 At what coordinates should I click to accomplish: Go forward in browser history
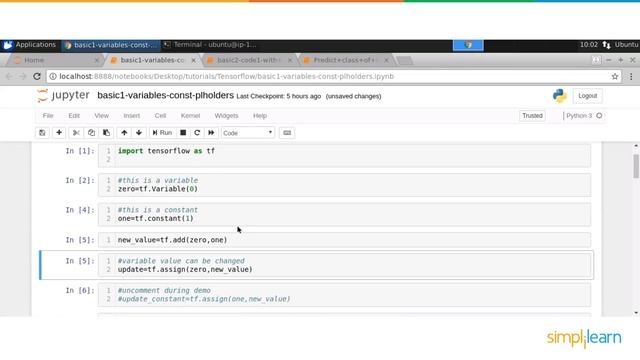pos(22,76)
